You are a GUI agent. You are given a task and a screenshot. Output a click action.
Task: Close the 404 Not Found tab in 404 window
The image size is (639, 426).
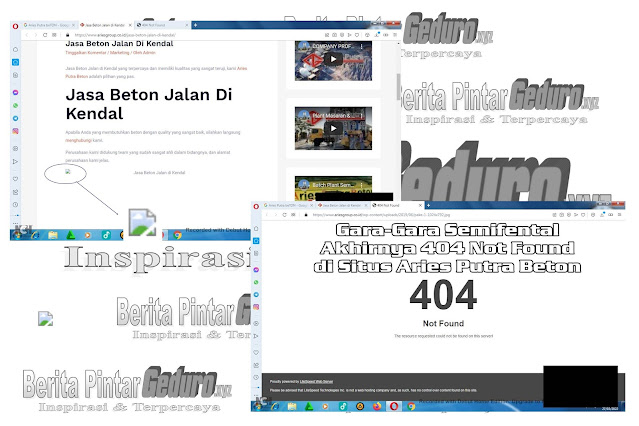click(421, 205)
